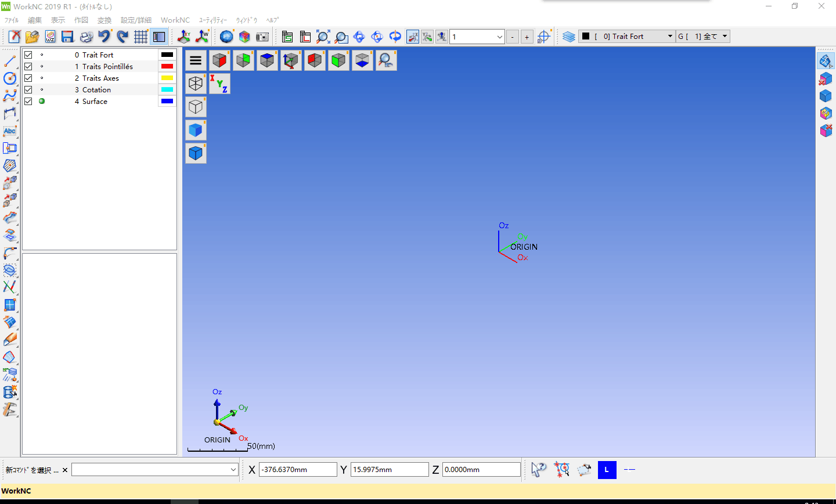Click the black Trait Fort color swatch
The width and height of the screenshot is (836, 504).
click(167, 55)
